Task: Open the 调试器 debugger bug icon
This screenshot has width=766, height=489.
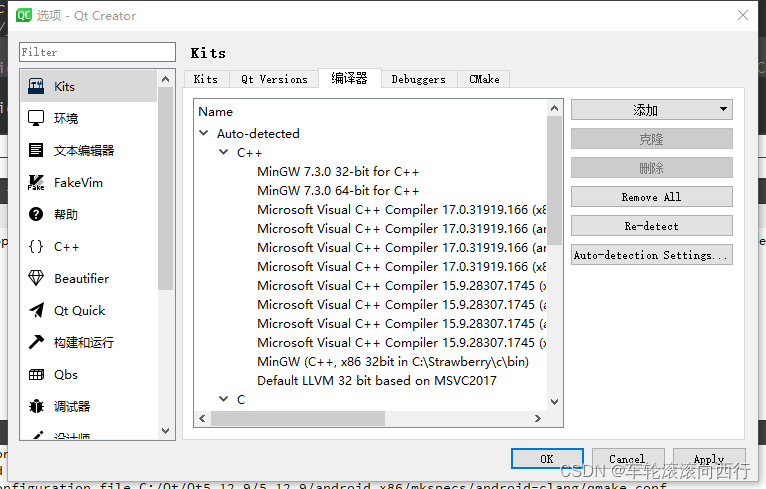Action: pyautogui.click(x=36, y=406)
